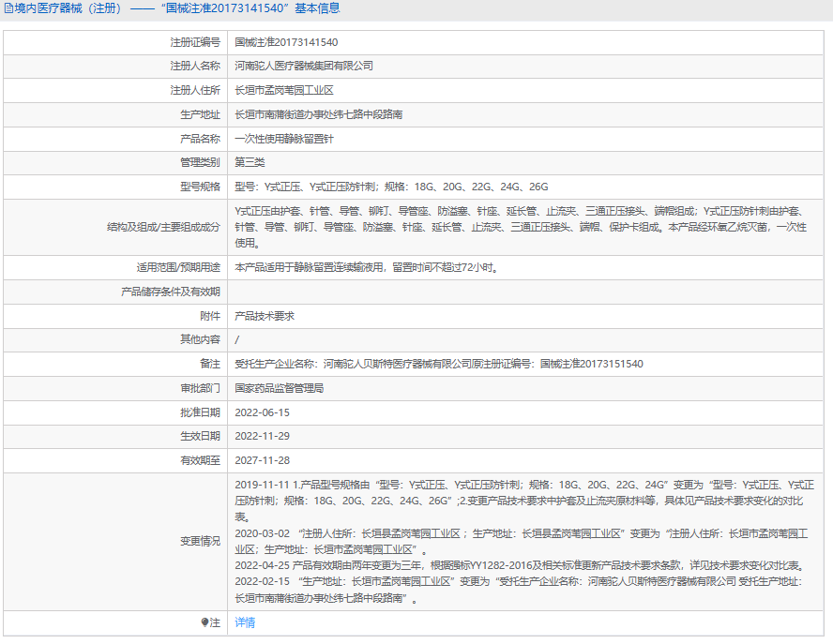
Task: Click the 生效日期 label
Action: [200, 436]
